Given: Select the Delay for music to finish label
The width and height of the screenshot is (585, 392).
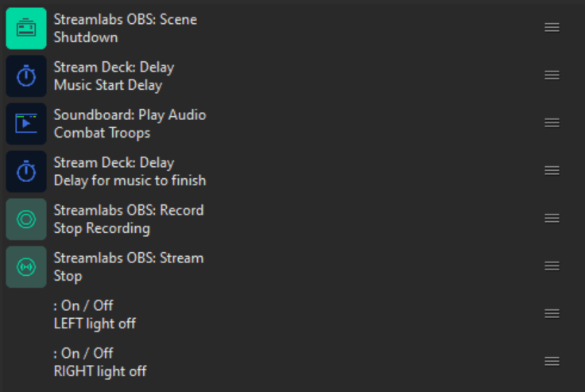Looking at the screenshot, I should coord(130,180).
